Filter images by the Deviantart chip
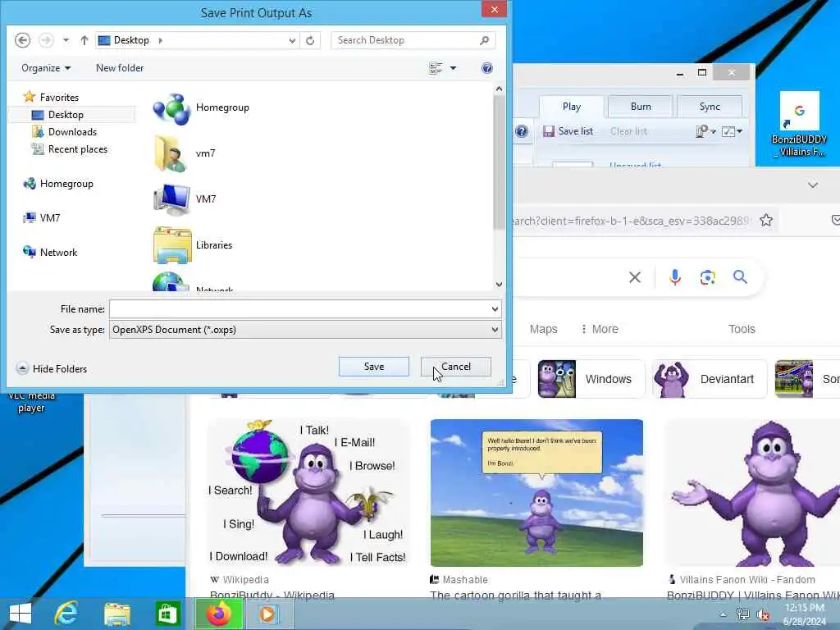Viewport: 840px width, 630px height. (710, 379)
